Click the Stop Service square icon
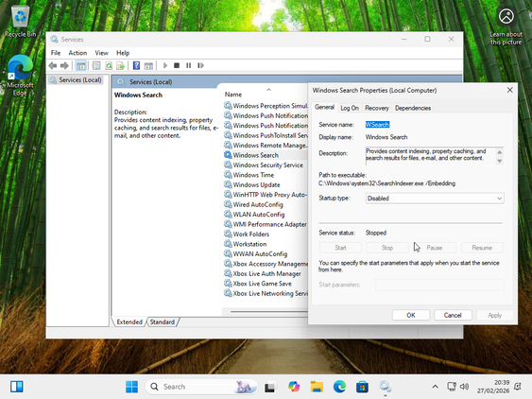The height and width of the screenshot is (399, 532). [177, 65]
